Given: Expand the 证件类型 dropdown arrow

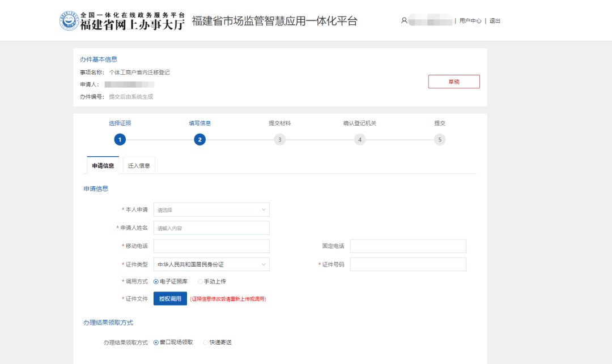Looking at the screenshot, I should 263,264.
